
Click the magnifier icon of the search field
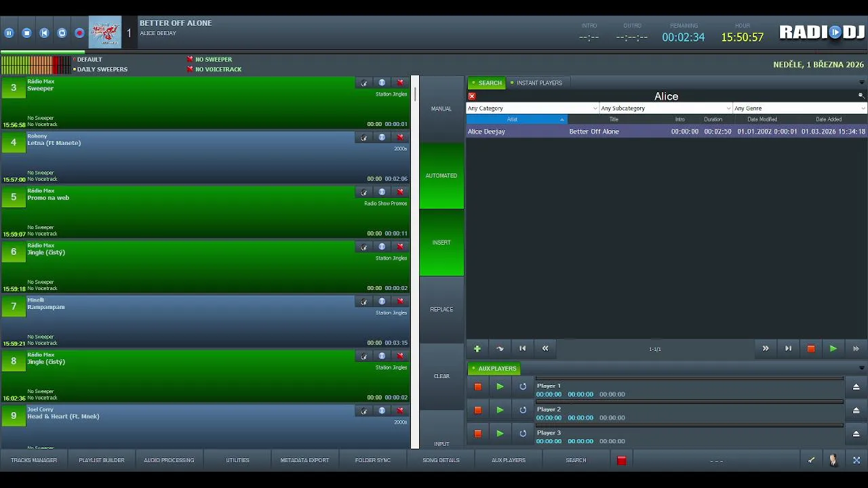coord(861,96)
